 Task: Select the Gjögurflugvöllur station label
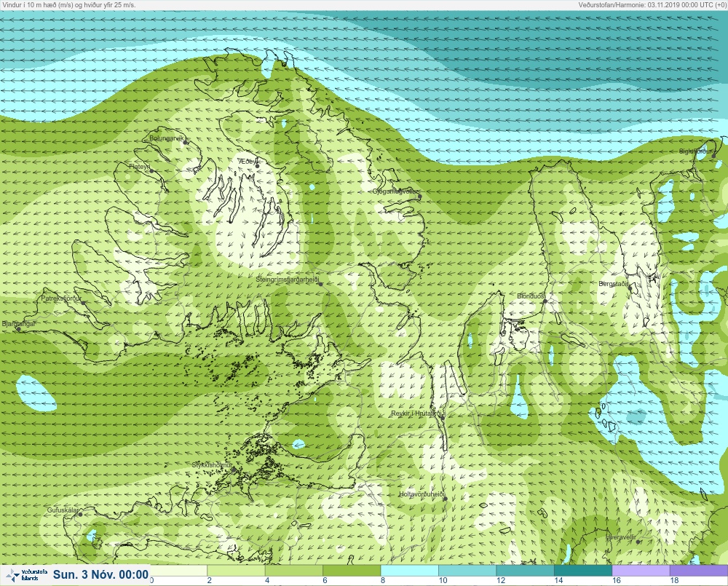coord(395,191)
